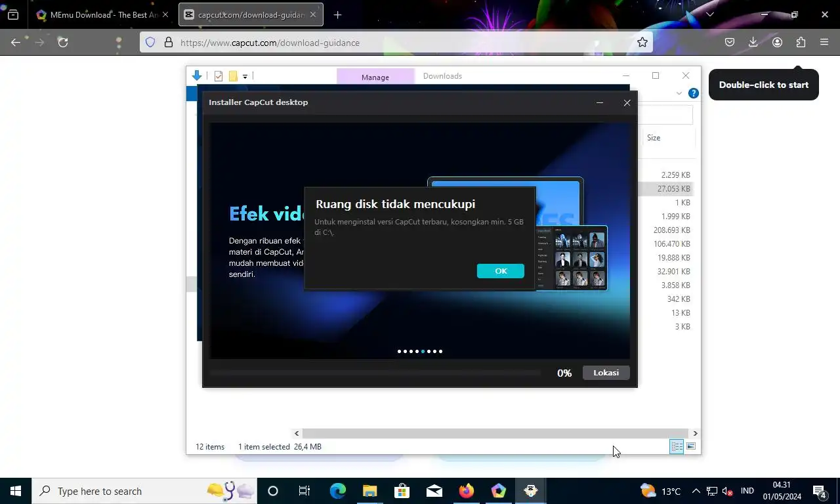Image resolution: width=840 pixels, height=504 pixels.
Task: Select the file sized 27.053 KB
Action: click(673, 189)
